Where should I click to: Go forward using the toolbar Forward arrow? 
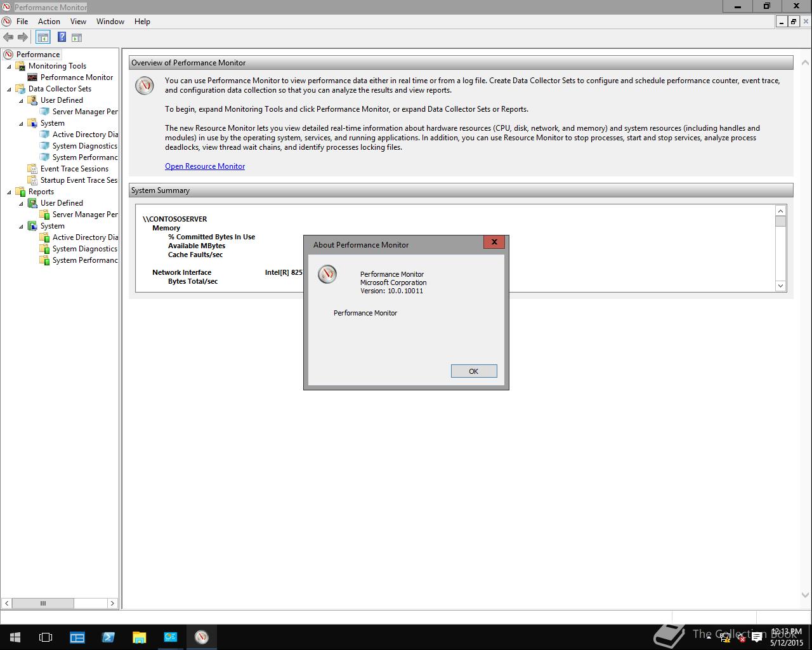23,37
